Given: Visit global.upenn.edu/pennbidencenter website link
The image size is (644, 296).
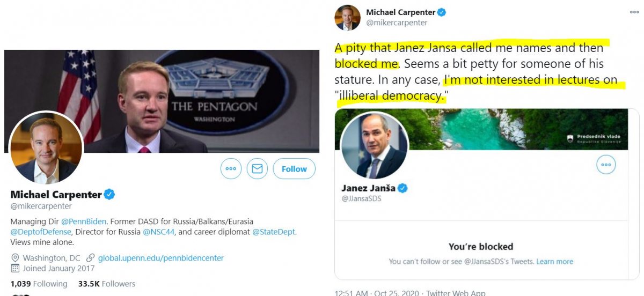Looking at the screenshot, I should coord(160,258).
